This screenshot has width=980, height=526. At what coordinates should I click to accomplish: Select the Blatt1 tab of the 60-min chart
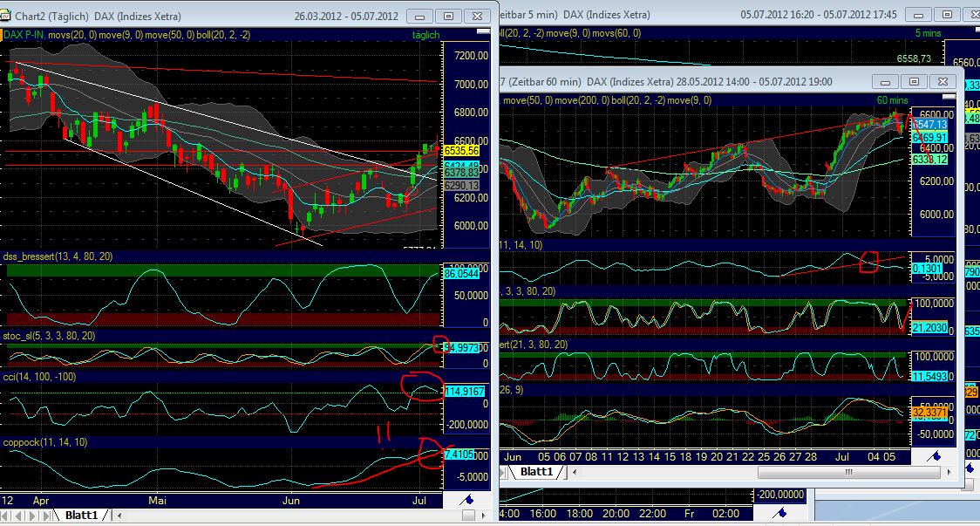537,470
